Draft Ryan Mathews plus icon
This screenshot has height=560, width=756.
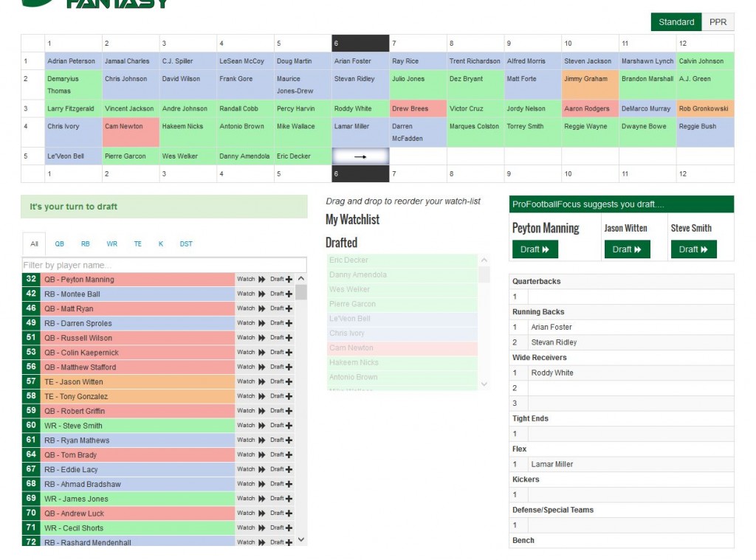point(289,440)
